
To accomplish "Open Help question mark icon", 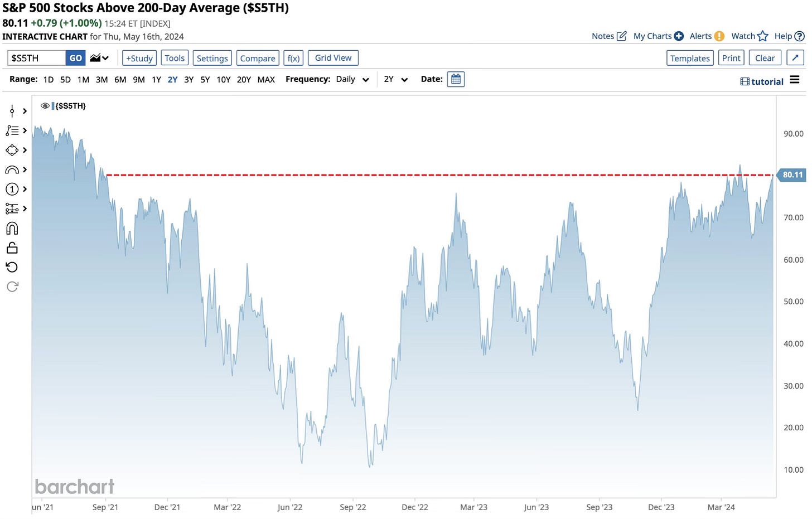I will click(x=799, y=36).
